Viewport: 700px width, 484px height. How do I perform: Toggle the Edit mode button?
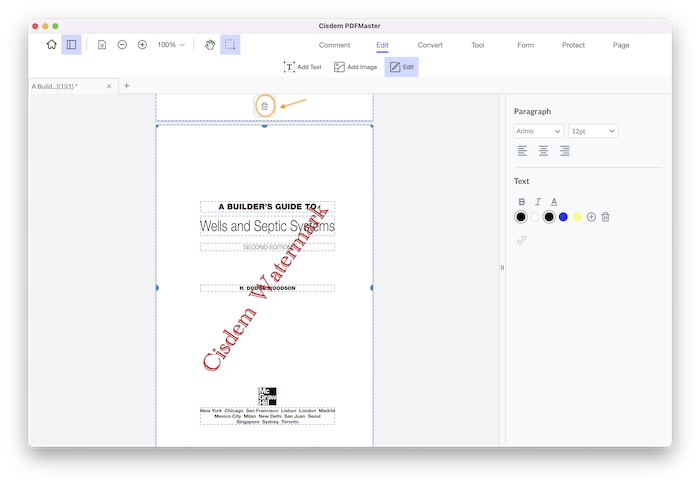tap(401, 67)
